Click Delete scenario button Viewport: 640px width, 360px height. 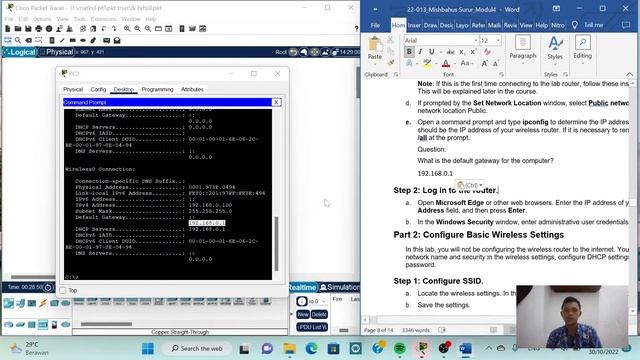click(x=319, y=314)
